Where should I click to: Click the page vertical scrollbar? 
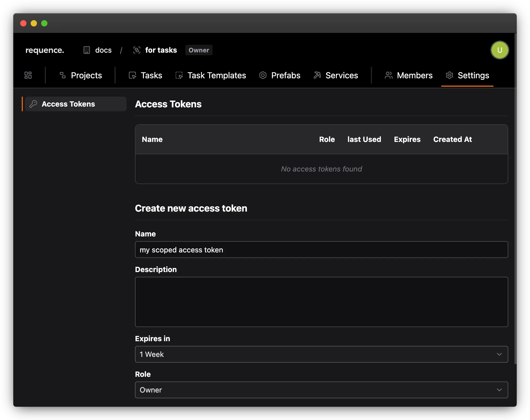click(515, 199)
